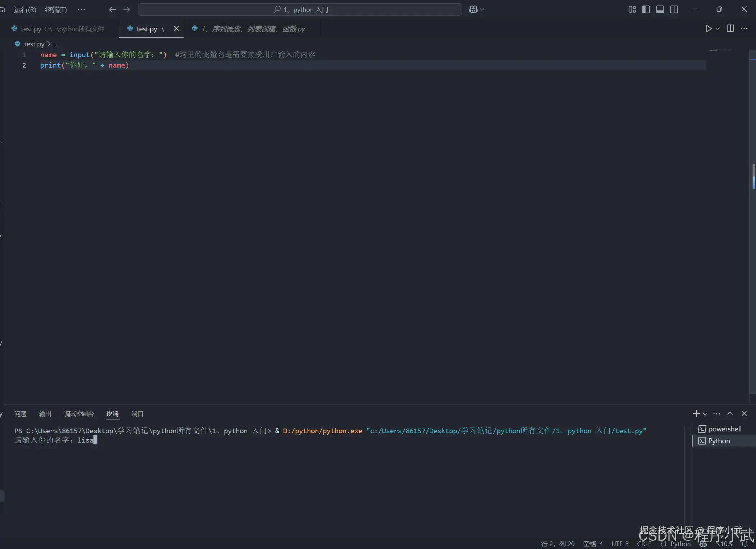Expand the run button dropdown arrow
This screenshot has height=549, width=756.
pyautogui.click(x=718, y=28)
